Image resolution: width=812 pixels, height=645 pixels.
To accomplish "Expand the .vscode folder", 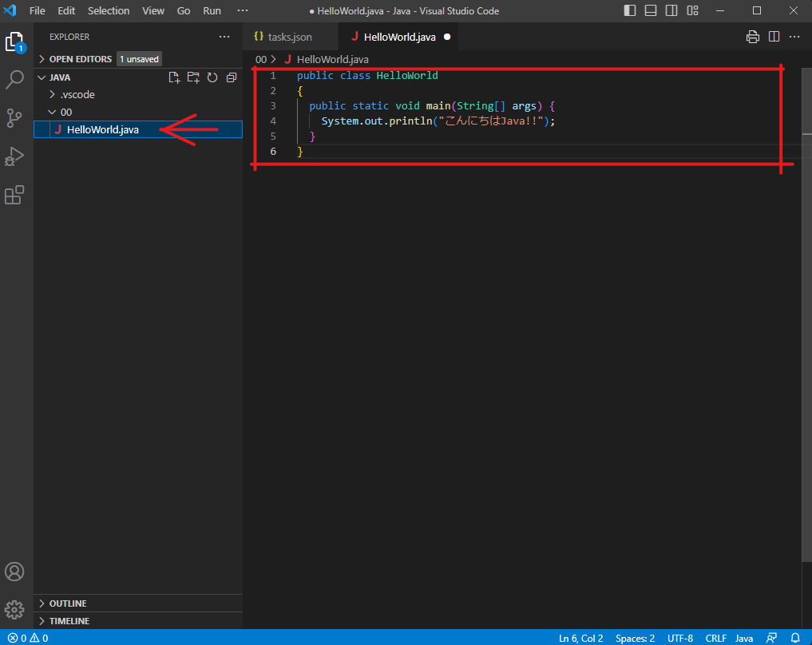I will [77, 94].
